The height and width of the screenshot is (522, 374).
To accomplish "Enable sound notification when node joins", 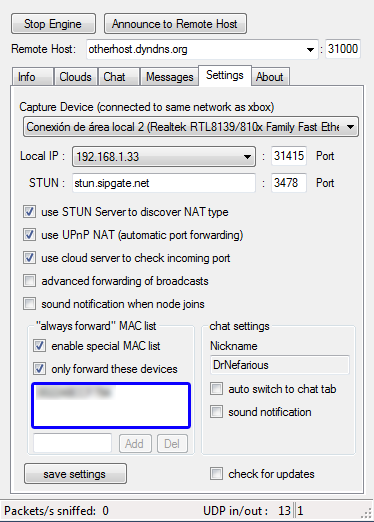I will click(29, 304).
